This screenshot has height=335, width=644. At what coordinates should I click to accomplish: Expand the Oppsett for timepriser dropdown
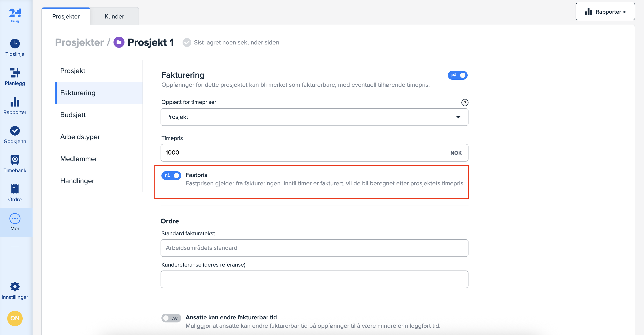point(314,117)
